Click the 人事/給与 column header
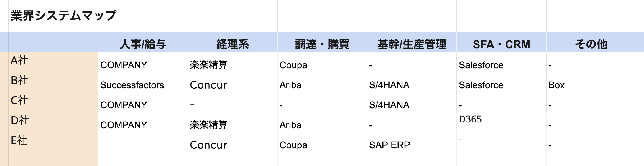The height and width of the screenshot is (166, 644). [143, 44]
